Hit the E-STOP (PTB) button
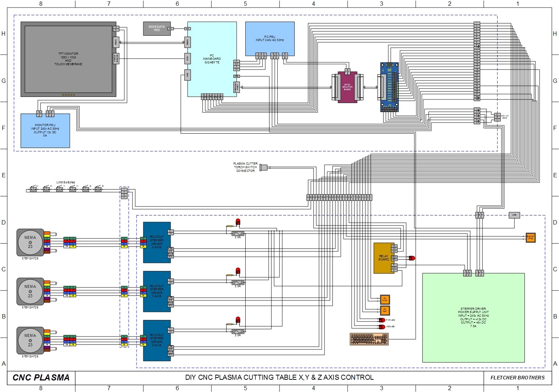559x392 pixels. (x=530, y=237)
